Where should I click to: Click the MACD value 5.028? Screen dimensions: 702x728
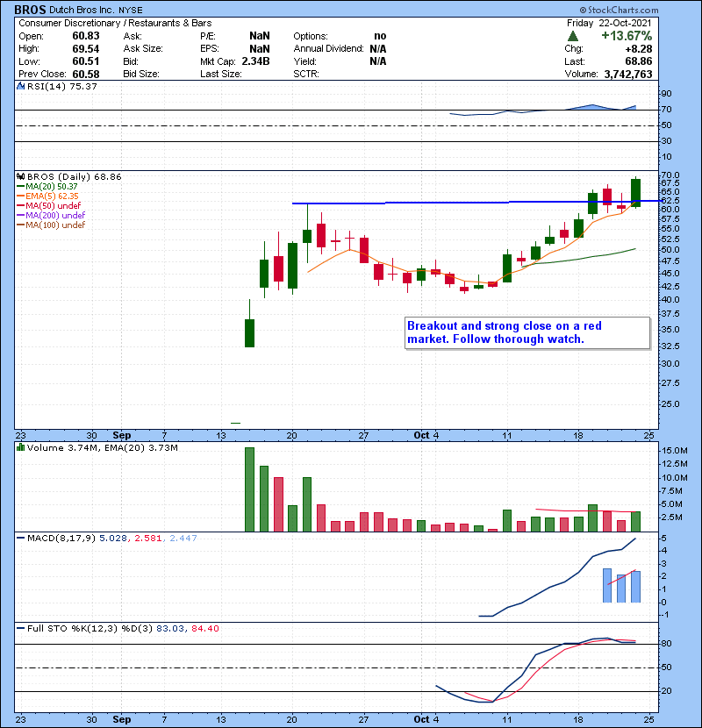click(113, 539)
